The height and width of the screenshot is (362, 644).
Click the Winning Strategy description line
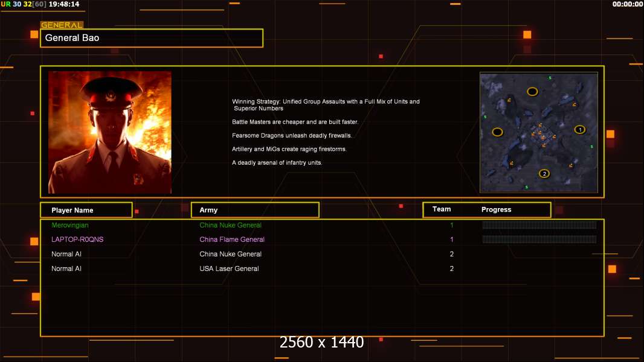(326, 104)
